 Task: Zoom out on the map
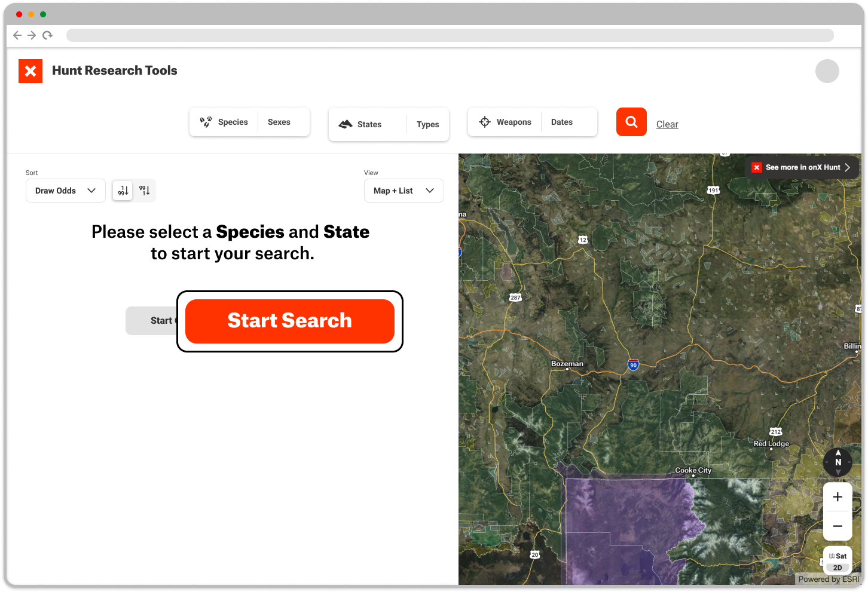(x=838, y=526)
